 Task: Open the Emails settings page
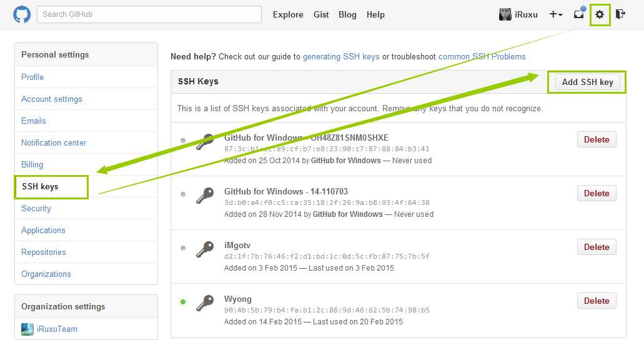click(34, 121)
